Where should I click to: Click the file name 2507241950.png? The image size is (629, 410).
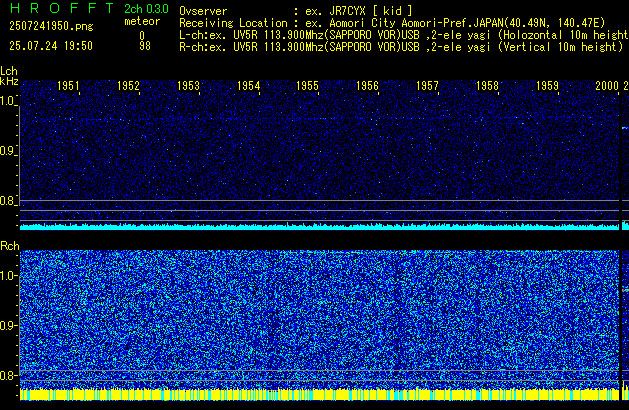tap(51, 26)
